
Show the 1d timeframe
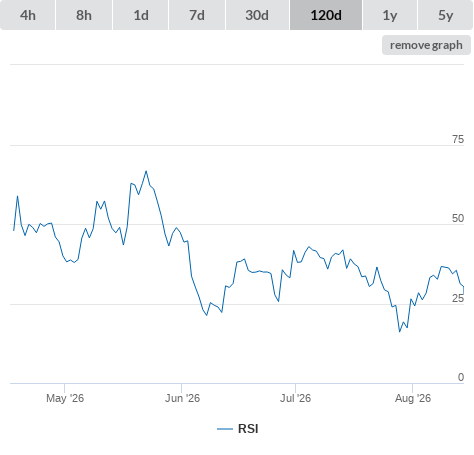141,15
